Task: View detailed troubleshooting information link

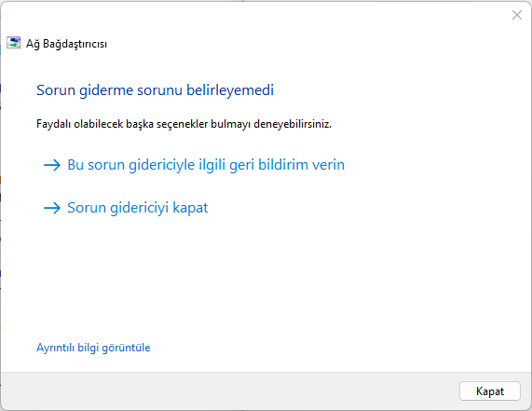Action: click(x=93, y=348)
